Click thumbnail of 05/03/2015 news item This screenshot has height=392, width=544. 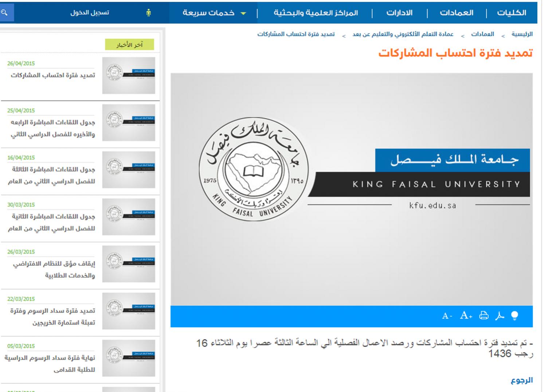pyautogui.click(x=129, y=358)
